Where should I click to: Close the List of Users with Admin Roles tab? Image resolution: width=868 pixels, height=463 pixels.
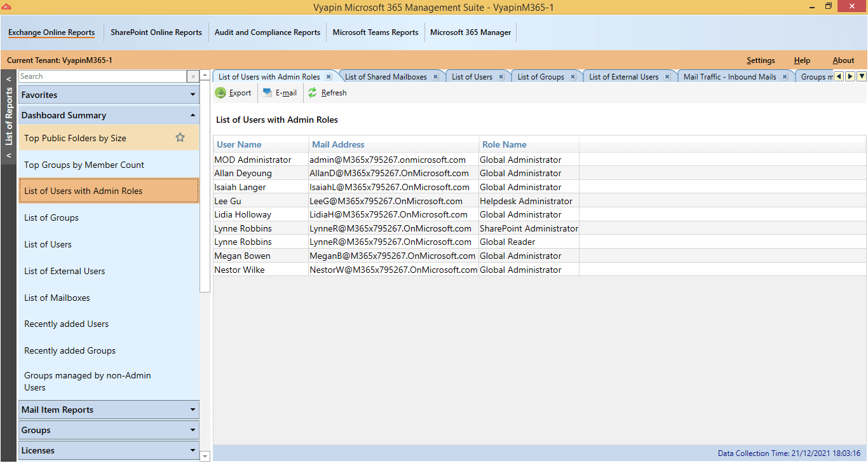[329, 77]
